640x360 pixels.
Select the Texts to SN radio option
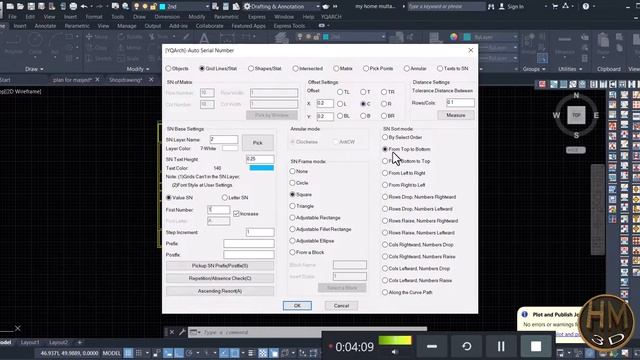(x=452, y=69)
